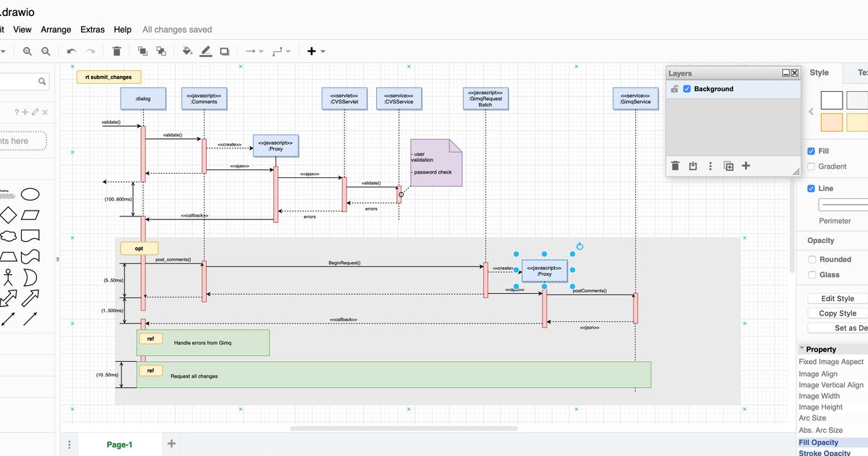
Task: Toggle Shadow toolbar icon
Action: 224,51
